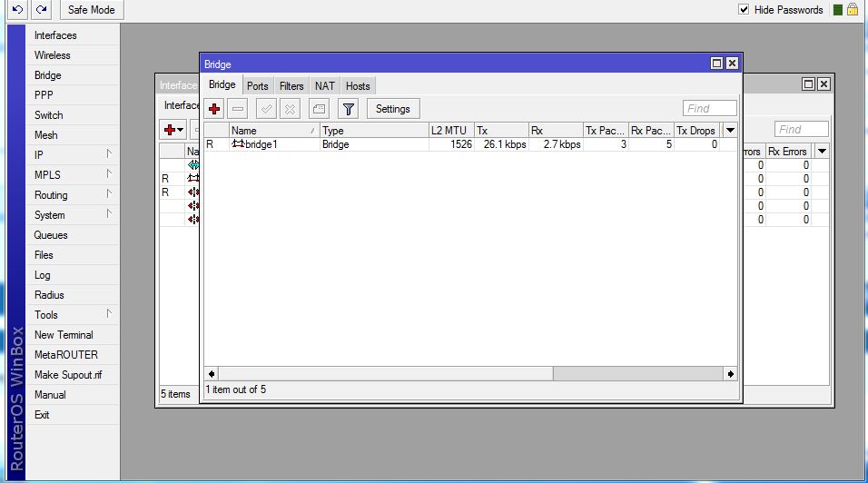Click the Undo arrow icon

(x=18, y=10)
